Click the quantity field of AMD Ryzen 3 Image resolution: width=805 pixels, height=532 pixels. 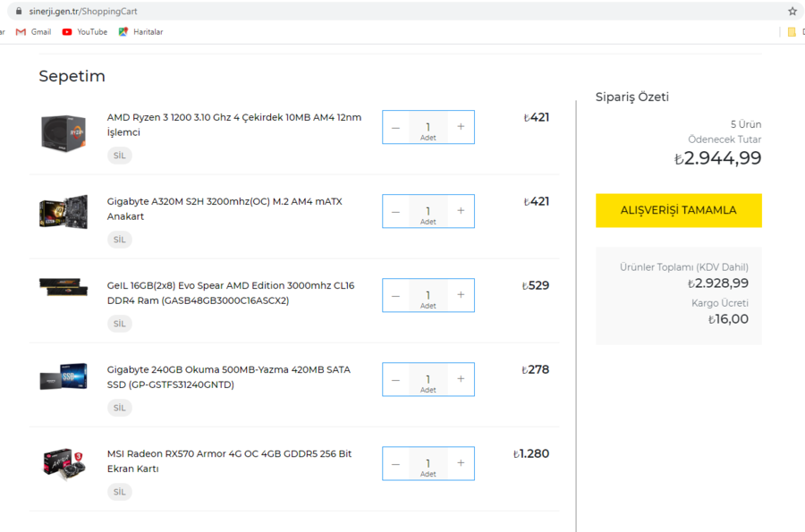(x=428, y=127)
